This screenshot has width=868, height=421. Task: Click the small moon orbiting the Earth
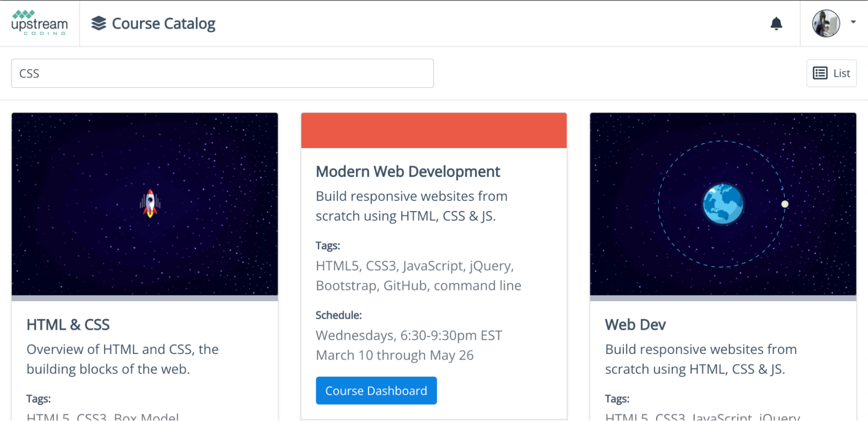tap(785, 204)
